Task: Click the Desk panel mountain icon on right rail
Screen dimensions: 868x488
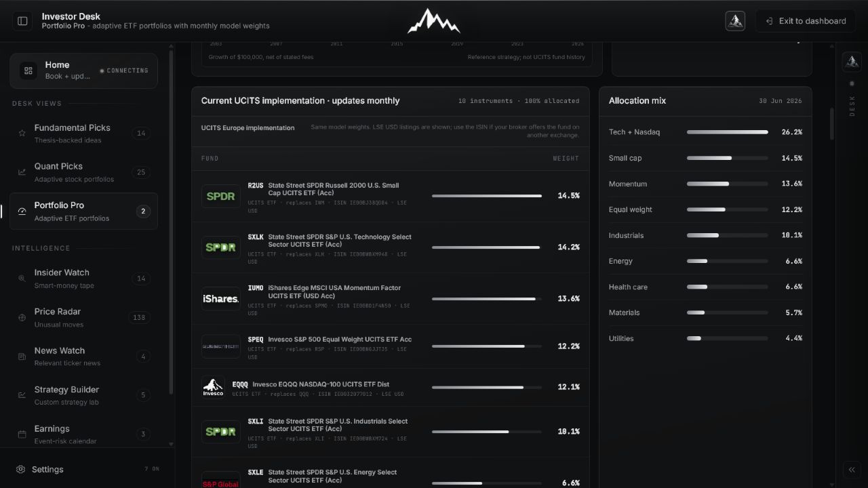Action: tap(852, 62)
